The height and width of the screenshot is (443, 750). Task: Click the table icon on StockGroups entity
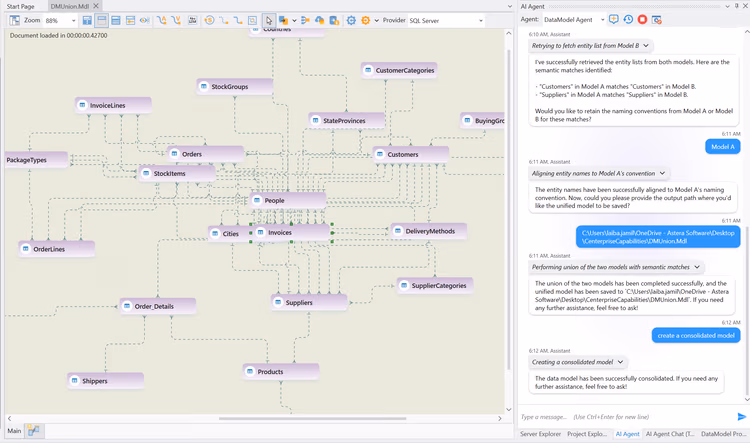pyautogui.click(x=204, y=87)
